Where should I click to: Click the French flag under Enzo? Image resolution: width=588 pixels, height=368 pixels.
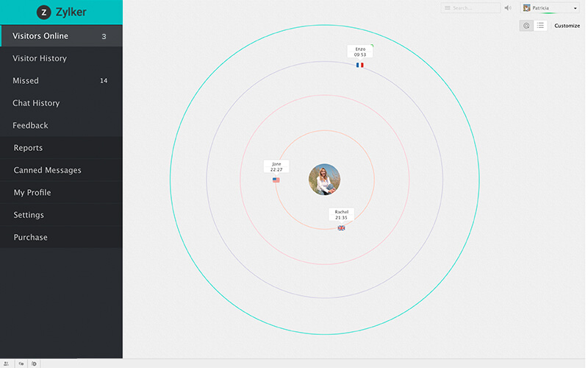pos(360,65)
